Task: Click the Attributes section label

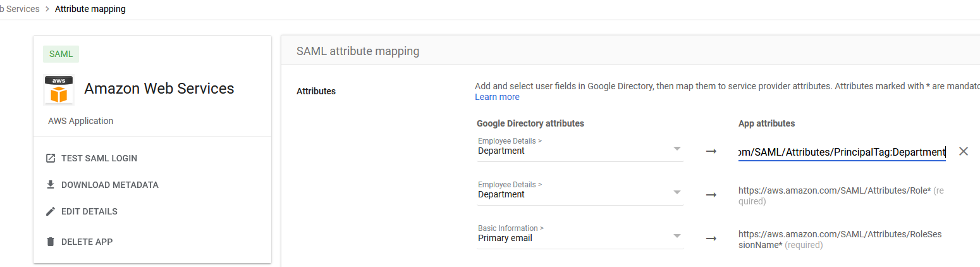Action: pos(316,91)
